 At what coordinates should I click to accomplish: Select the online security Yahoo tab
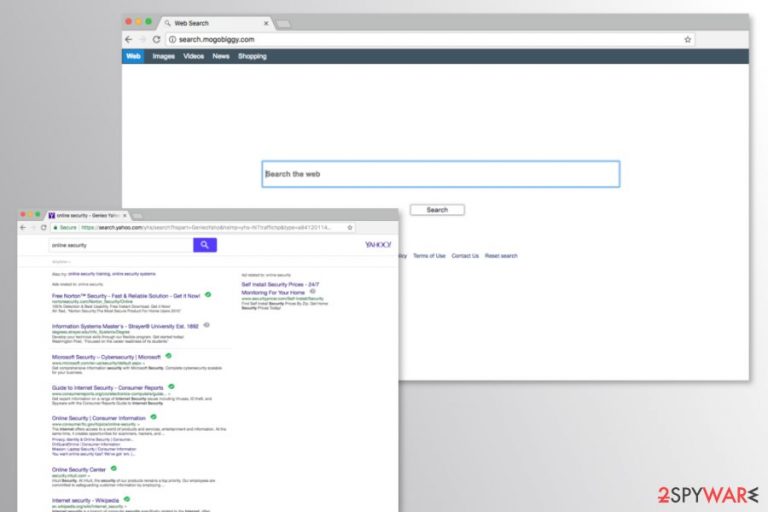pos(87,216)
